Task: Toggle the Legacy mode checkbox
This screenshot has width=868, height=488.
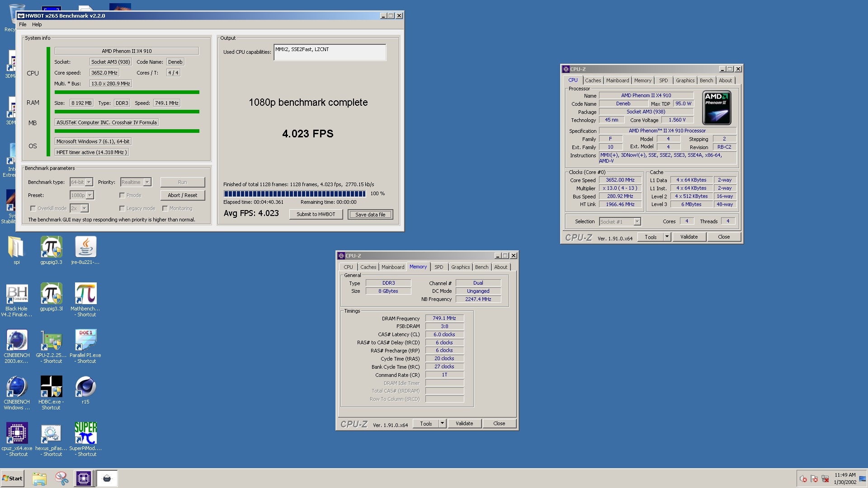Action: [122, 208]
